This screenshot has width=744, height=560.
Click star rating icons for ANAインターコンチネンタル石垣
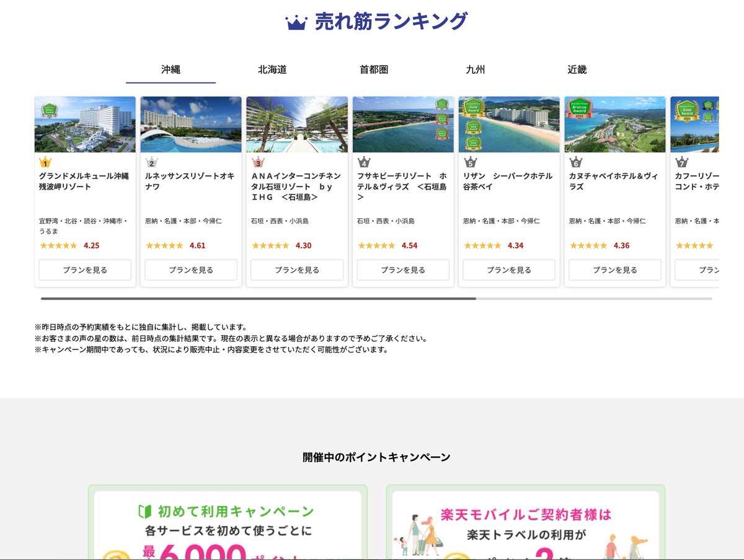270,245
